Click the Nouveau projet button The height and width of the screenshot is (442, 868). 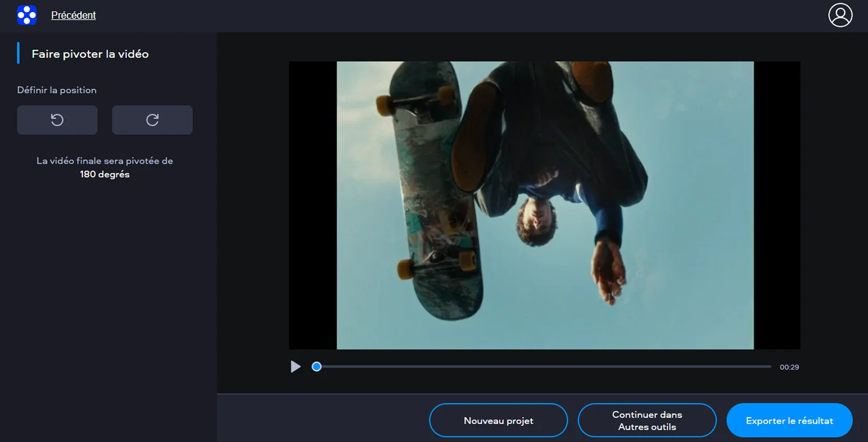(x=498, y=420)
